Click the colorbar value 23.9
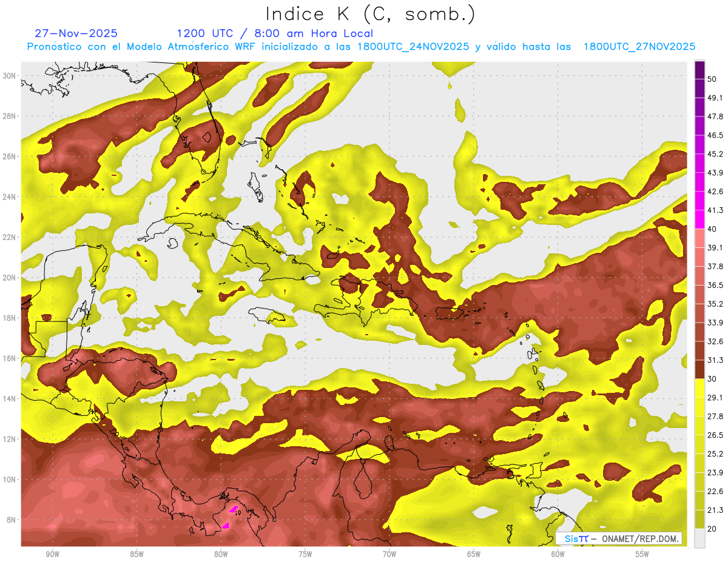This screenshot has width=728, height=562. 715,473
